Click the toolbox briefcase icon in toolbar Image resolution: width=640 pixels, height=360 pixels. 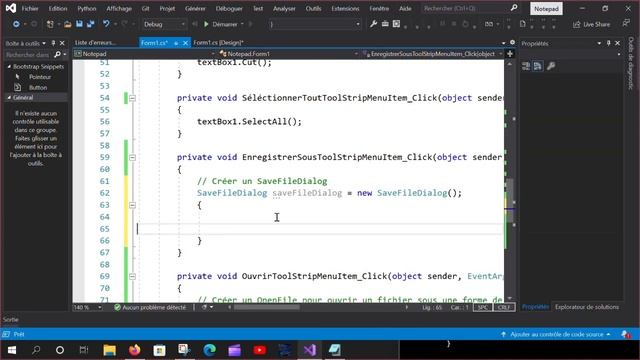[385, 24]
